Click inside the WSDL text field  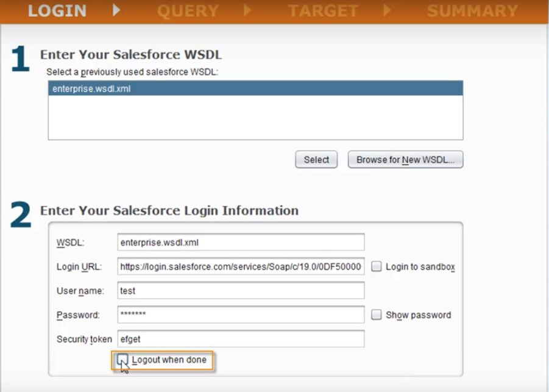pos(241,242)
